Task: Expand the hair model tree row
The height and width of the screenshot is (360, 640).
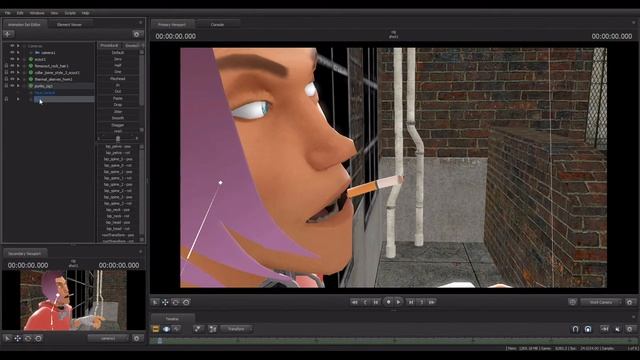Action: point(18,66)
